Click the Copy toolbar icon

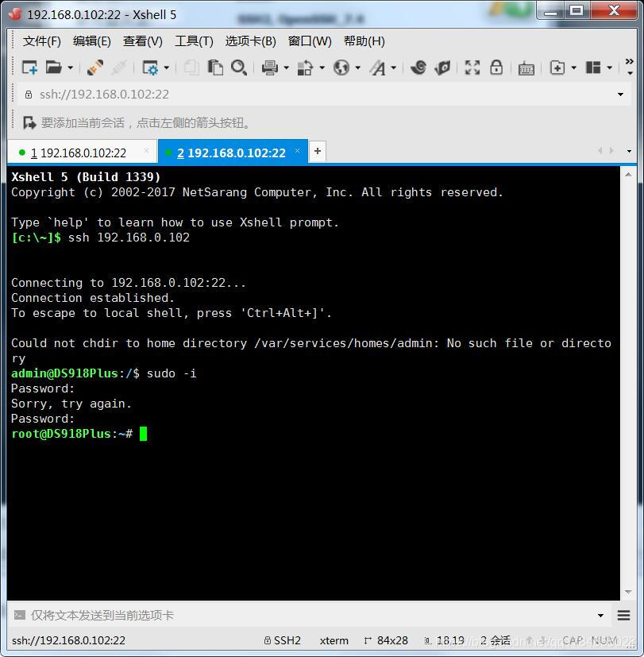click(192, 68)
